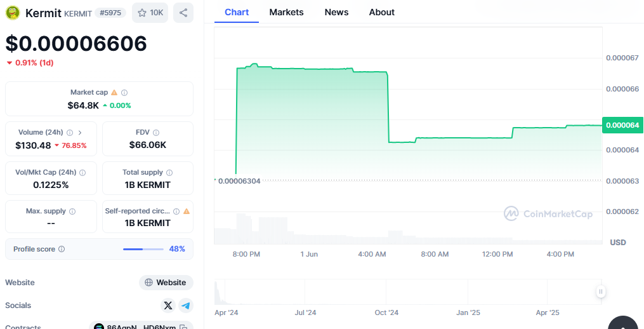644x329 pixels.
Task: Show Max. supply info icon
Action: (x=72, y=211)
